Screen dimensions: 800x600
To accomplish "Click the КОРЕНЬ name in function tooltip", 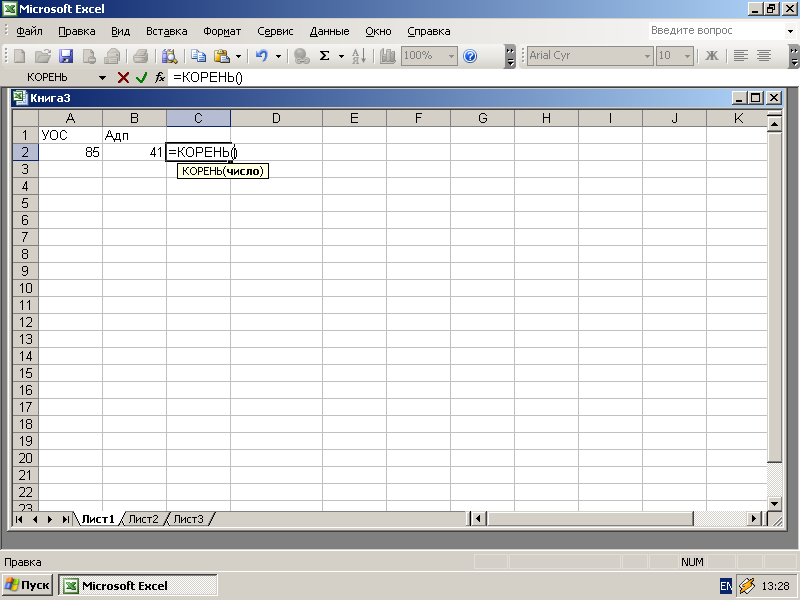I will coord(202,171).
